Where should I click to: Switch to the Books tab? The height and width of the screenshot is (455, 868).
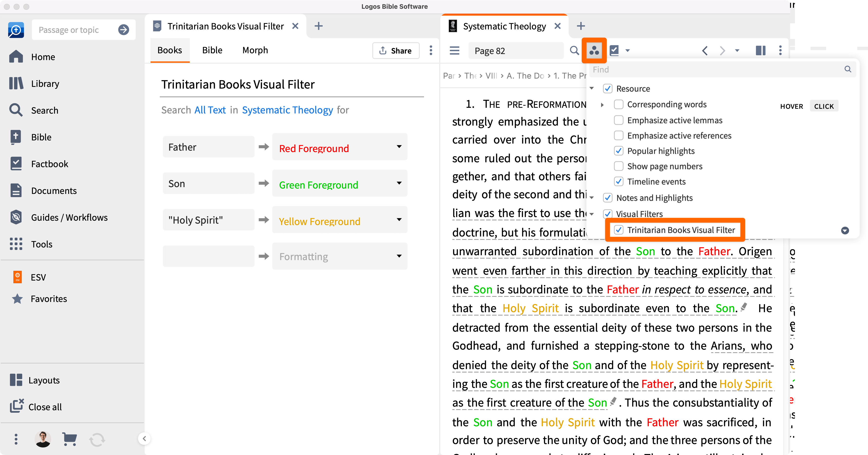point(170,50)
